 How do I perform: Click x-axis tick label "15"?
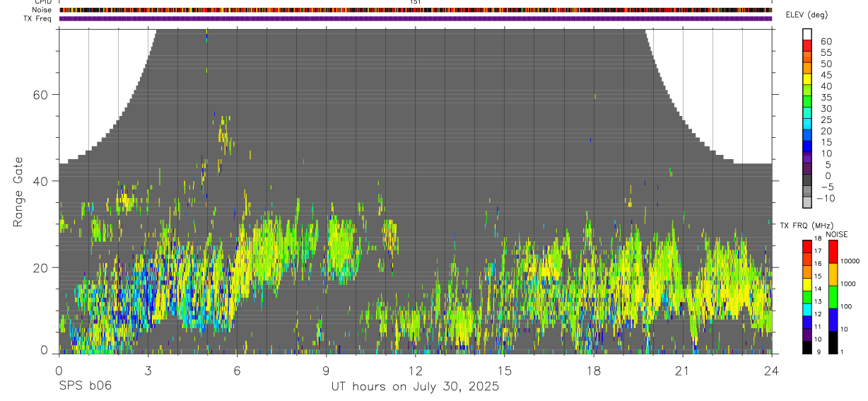(505, 370)
